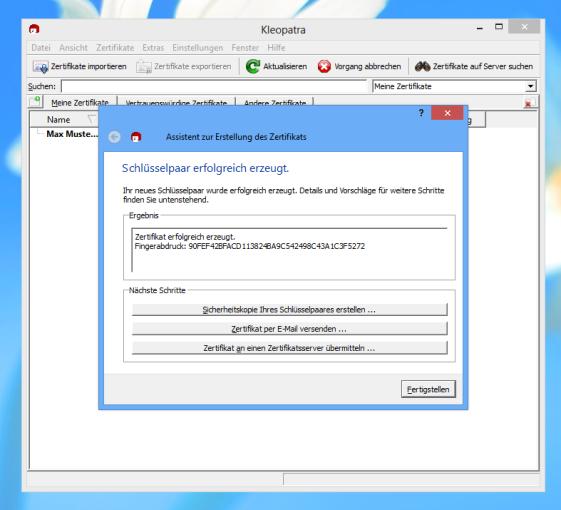Click the Aktualisieren label in toolbar
The height and width of the screenshot is (510, 561).
pos(285,67)
